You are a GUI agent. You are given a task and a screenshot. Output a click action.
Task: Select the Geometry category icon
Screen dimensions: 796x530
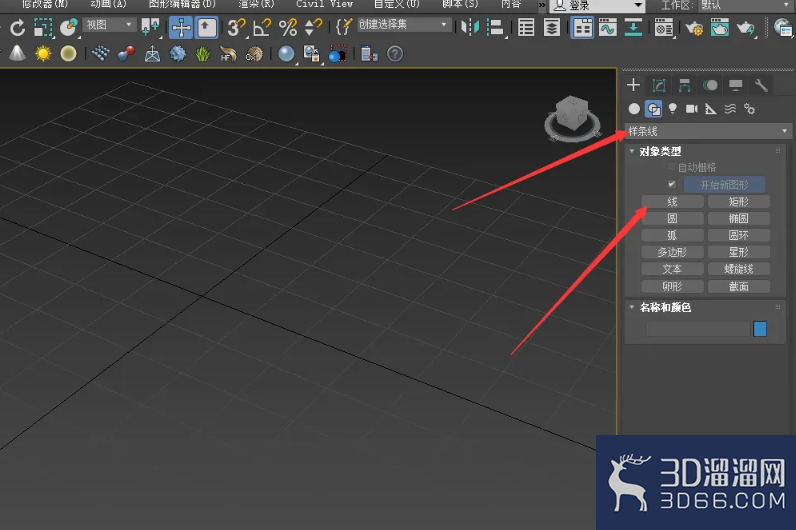pyautogui.click(x=634, y=109)
